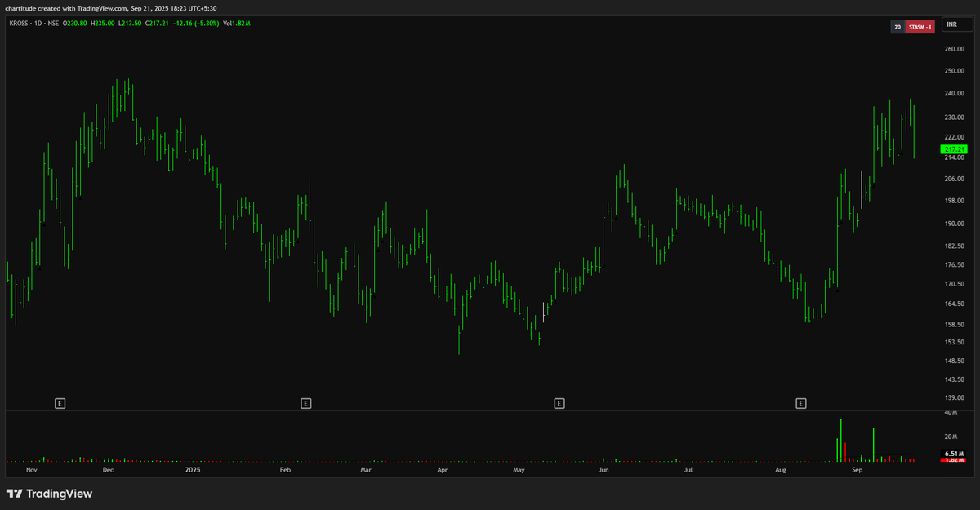
Task: Click the red 1.82M volume label
Action: (954, 460)
